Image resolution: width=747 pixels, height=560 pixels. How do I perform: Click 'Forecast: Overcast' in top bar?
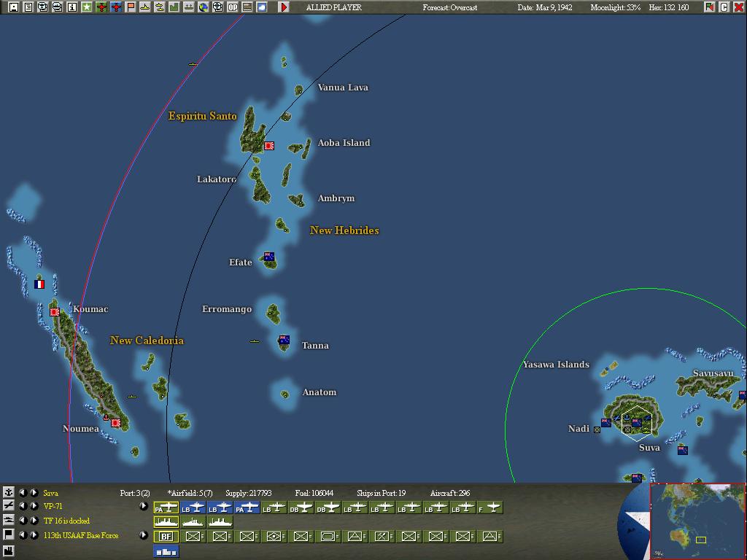pos(449,7)
